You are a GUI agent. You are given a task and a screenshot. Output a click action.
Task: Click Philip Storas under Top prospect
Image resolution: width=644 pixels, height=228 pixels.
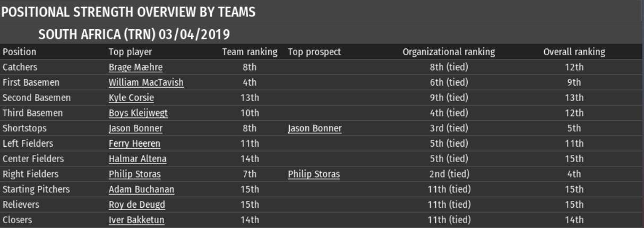[x=314, y=174]
